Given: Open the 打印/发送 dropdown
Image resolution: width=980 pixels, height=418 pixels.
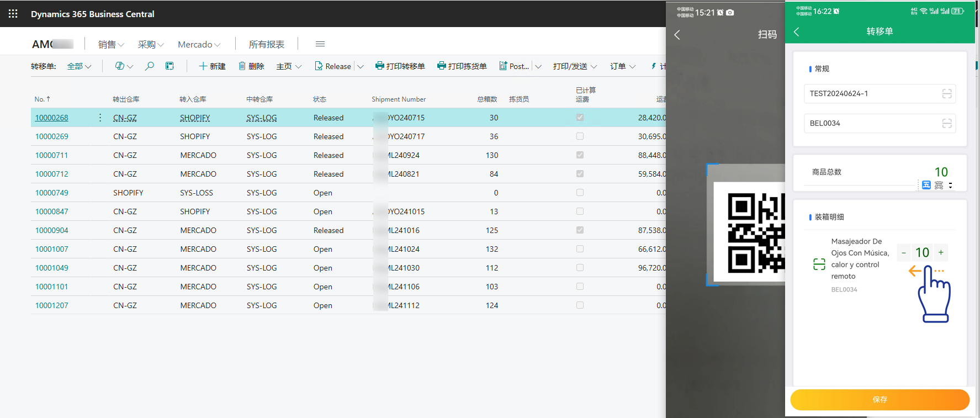Looking at the screenshot, I should (575, 66).
